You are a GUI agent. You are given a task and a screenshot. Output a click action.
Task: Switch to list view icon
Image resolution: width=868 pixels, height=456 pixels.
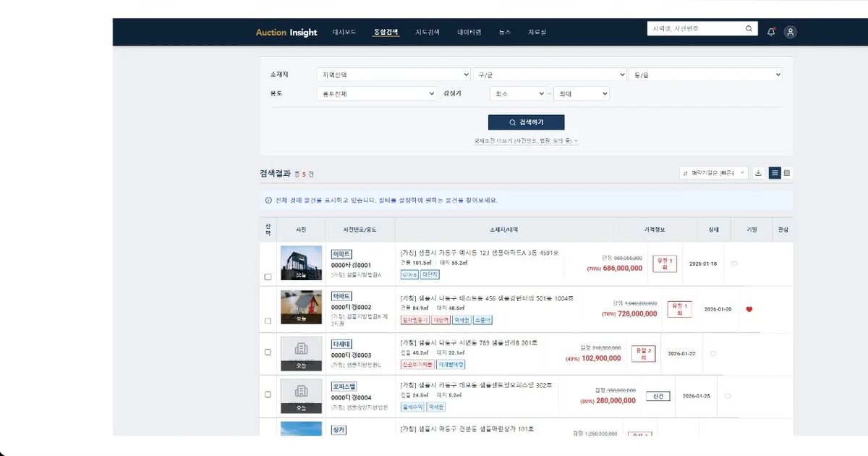click(x=775, y=173)
